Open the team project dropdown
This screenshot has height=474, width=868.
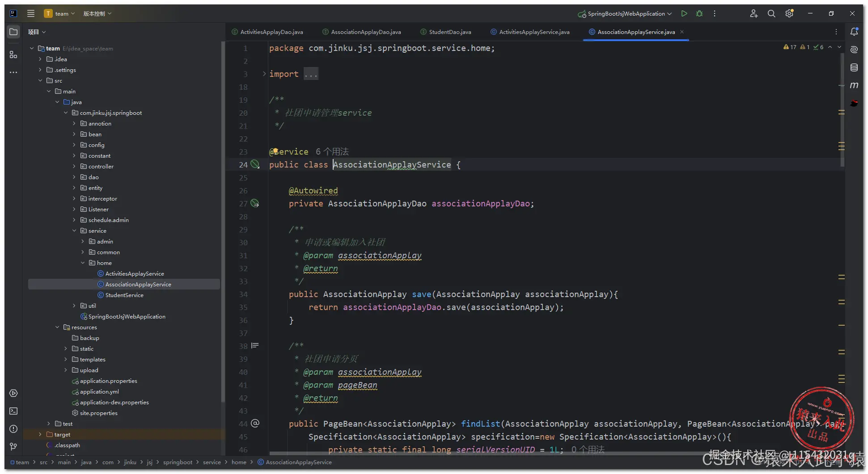point(59,13)
